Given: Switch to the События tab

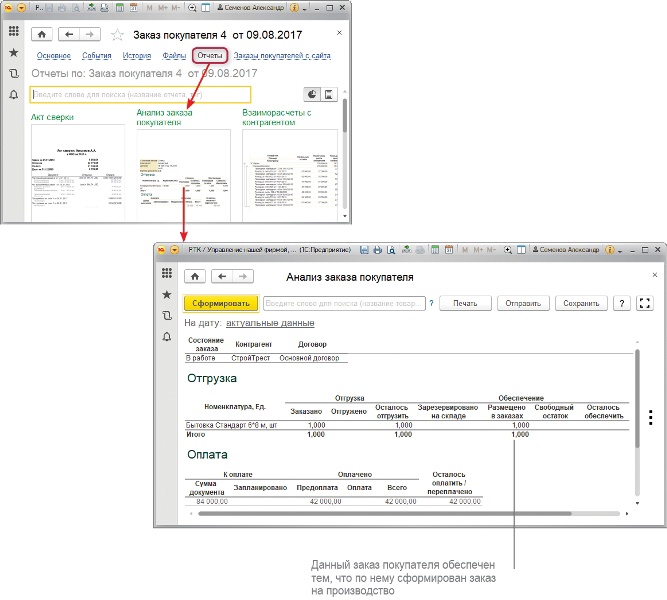Looking at the screenshot, I should point(98,55).
